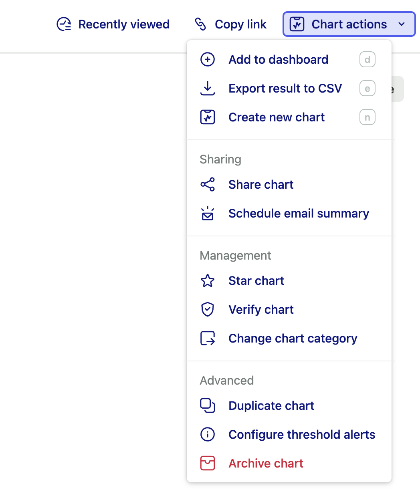
Task: Open the Recently viewed list
Action: pyautogui.click(x=124, y=24)
